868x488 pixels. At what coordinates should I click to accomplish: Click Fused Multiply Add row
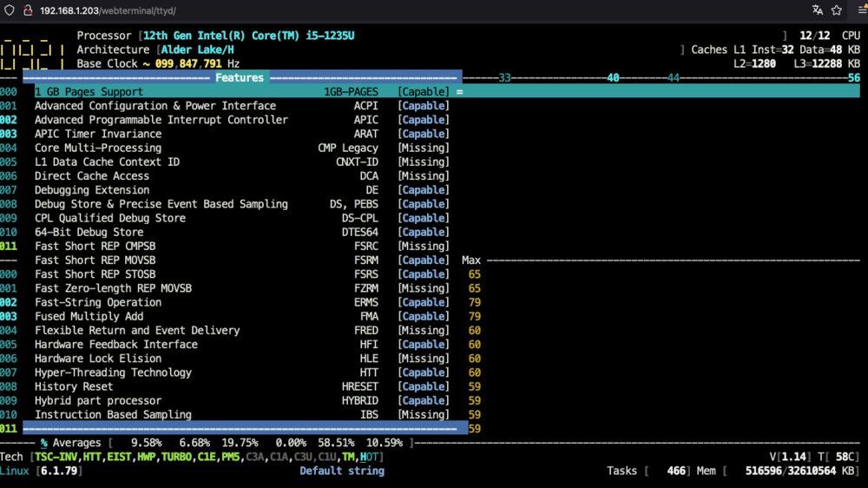click(x=242, y=316)
